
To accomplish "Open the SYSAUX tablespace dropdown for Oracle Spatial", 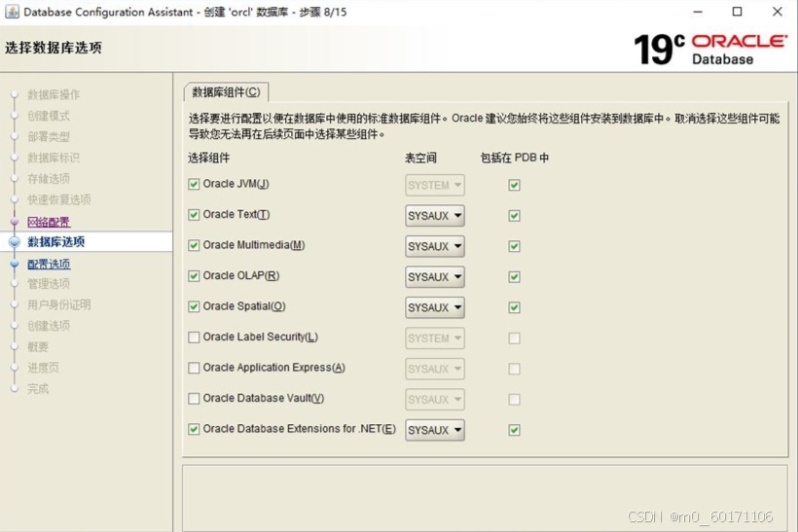I will (435, 307).
